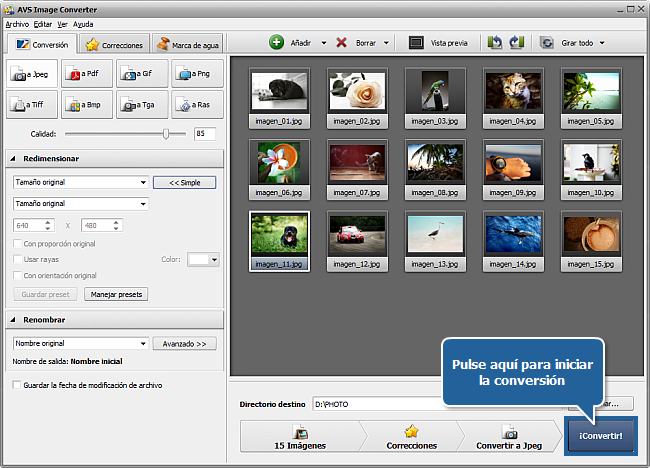This screenshot has height=468, width=650.
Task: Select the 'a Png' format button
Action: coord(196,73)
